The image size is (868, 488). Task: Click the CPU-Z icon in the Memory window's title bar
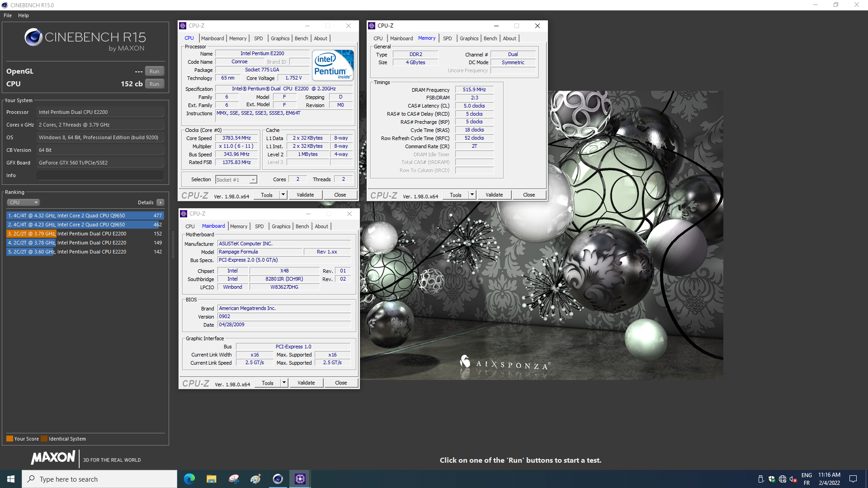(x=372, y=26)
